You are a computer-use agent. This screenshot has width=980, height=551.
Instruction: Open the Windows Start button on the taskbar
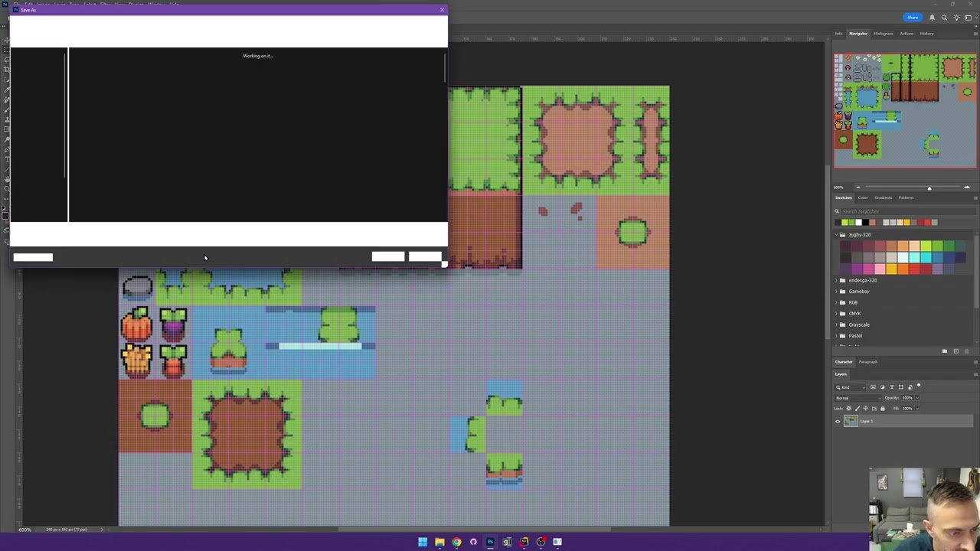(x=423, y=542)
